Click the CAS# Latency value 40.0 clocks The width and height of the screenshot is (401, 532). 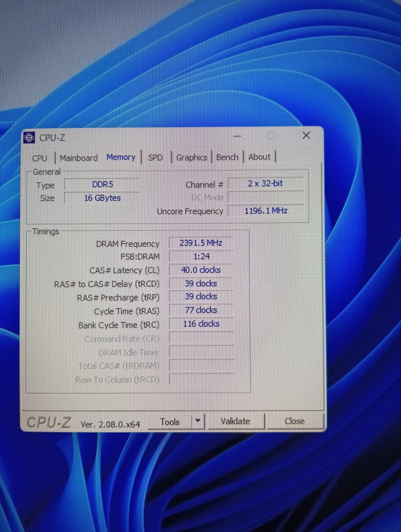201,270
